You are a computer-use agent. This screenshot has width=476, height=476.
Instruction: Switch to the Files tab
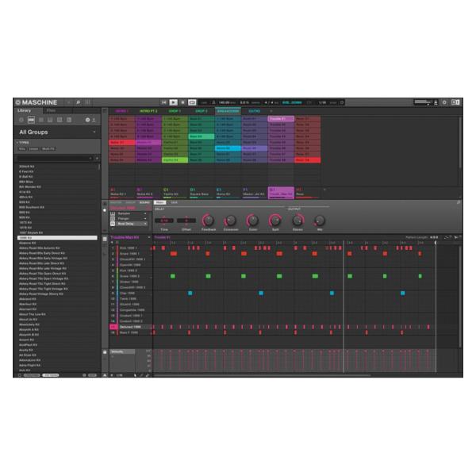[51, 110]
